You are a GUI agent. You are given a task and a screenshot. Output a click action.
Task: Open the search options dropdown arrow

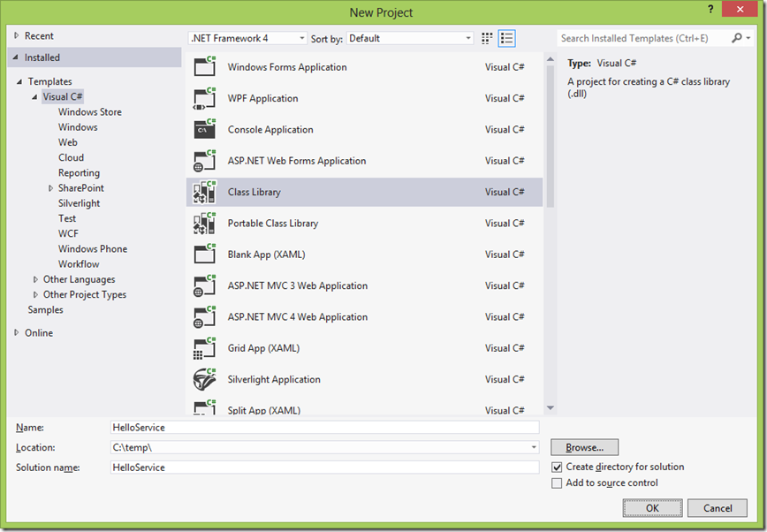coord(748,38)
